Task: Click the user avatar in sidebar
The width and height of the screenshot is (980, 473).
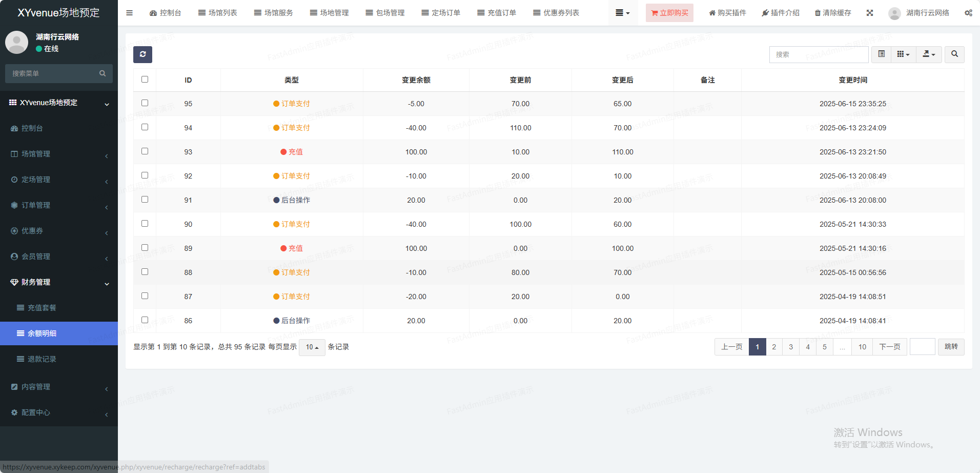Action: tap(16, 42)
